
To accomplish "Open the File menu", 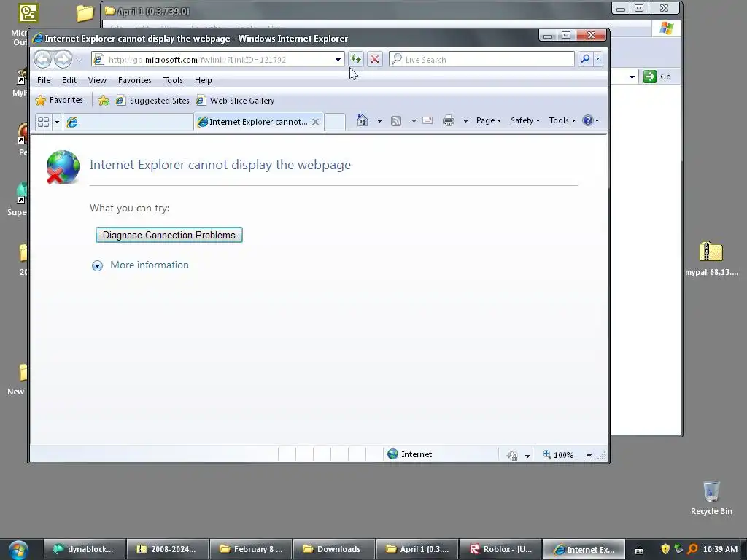I will click(44, 80).
